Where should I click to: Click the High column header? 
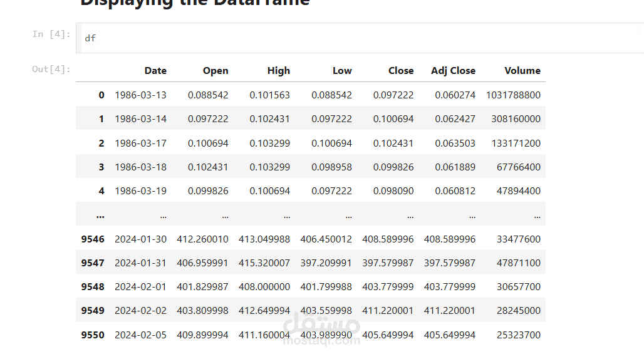click(x=279, y=71)
